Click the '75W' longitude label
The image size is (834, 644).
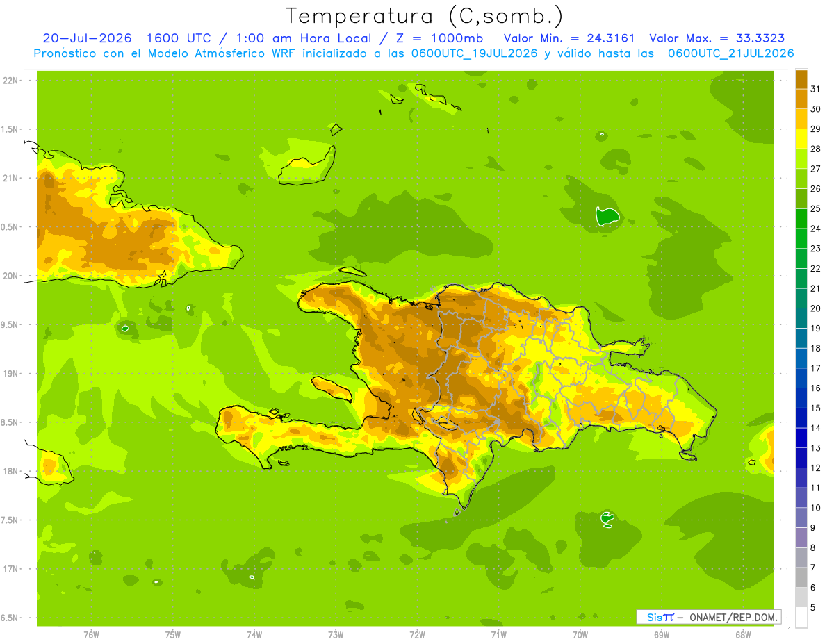tap(173, 635)
